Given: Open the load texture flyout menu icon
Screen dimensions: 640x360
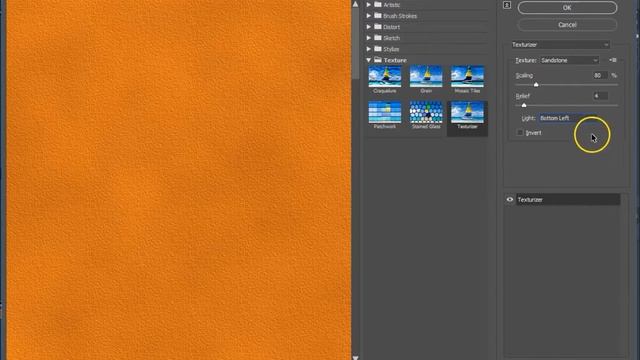Looking at the screenshot, I should pyautogui.click(x=613, y=60).
